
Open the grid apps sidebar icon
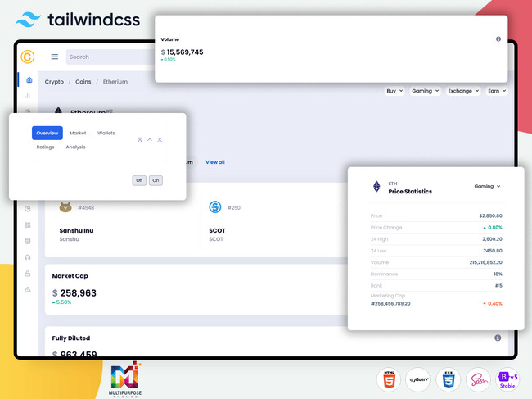28,225
